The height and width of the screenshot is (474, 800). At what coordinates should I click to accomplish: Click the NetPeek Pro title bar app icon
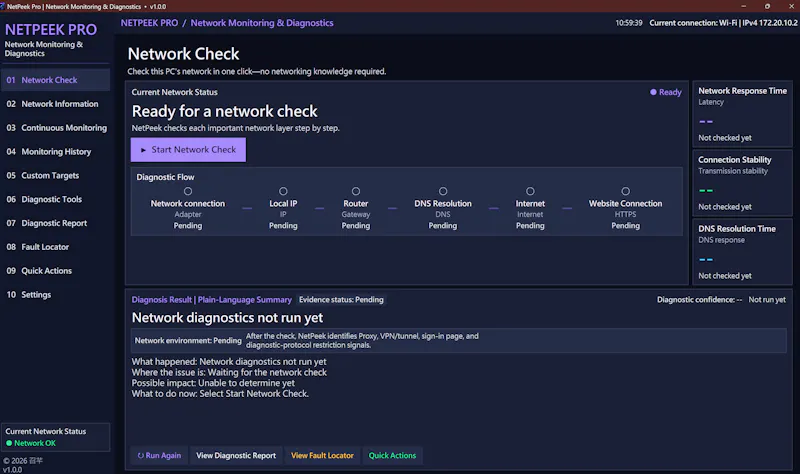3,6
